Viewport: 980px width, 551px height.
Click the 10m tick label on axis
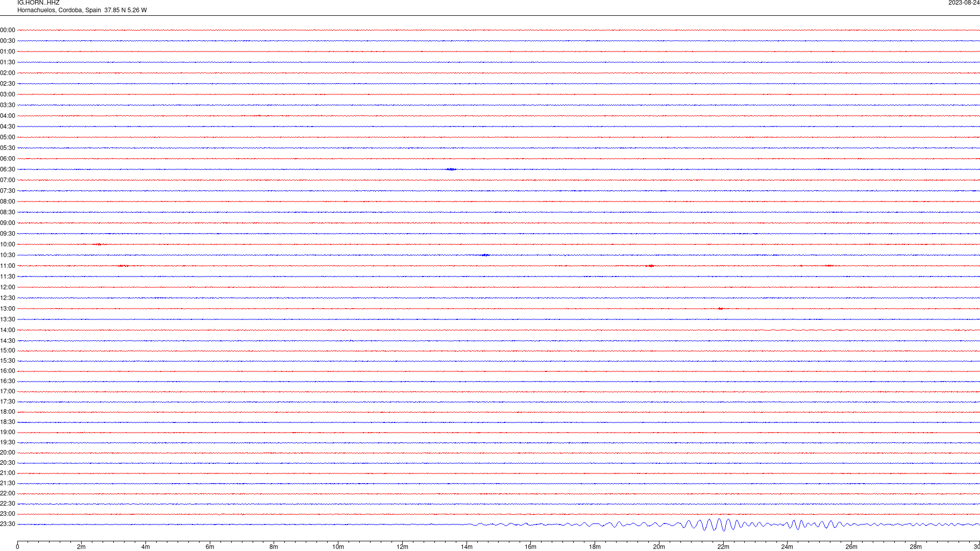(x=338, y=547)
